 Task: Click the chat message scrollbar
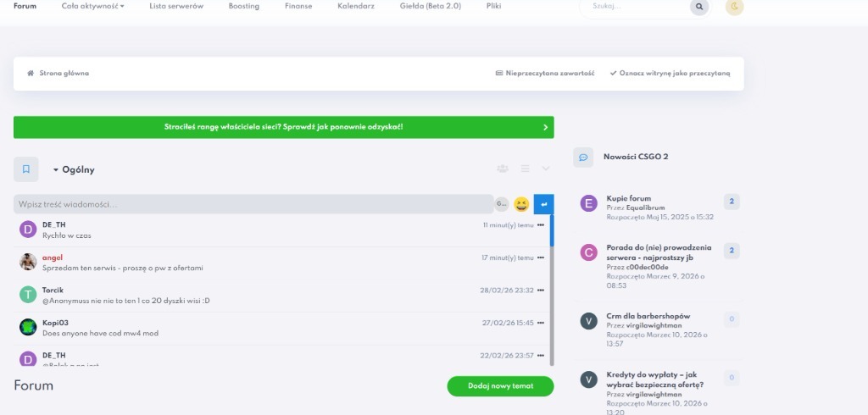[552, 288]
